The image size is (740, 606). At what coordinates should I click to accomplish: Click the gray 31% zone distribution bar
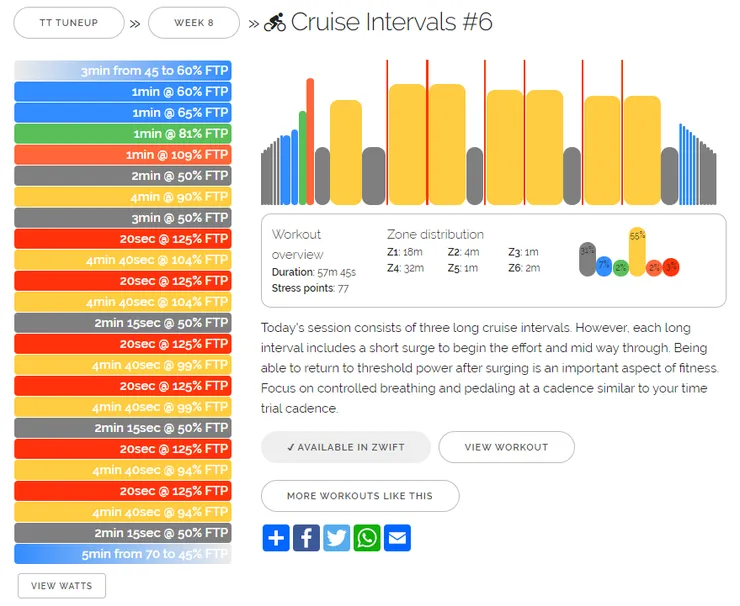[588, 259]
